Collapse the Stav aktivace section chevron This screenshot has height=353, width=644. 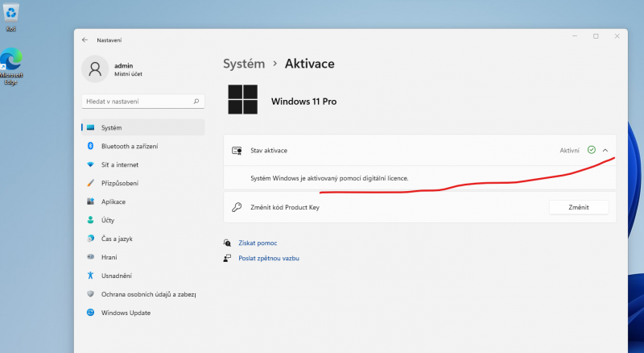click(605, 151)
